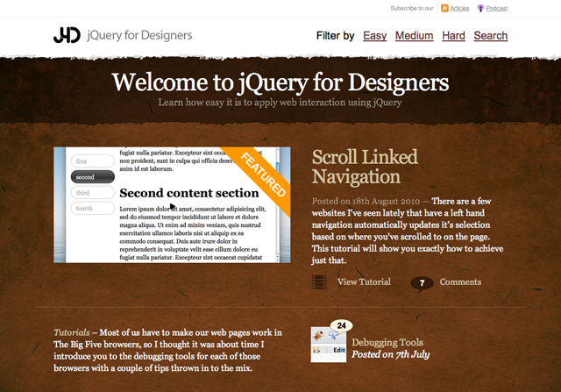Open the Articles feed link
Viewport: 561px width, 392px height.
459,8
